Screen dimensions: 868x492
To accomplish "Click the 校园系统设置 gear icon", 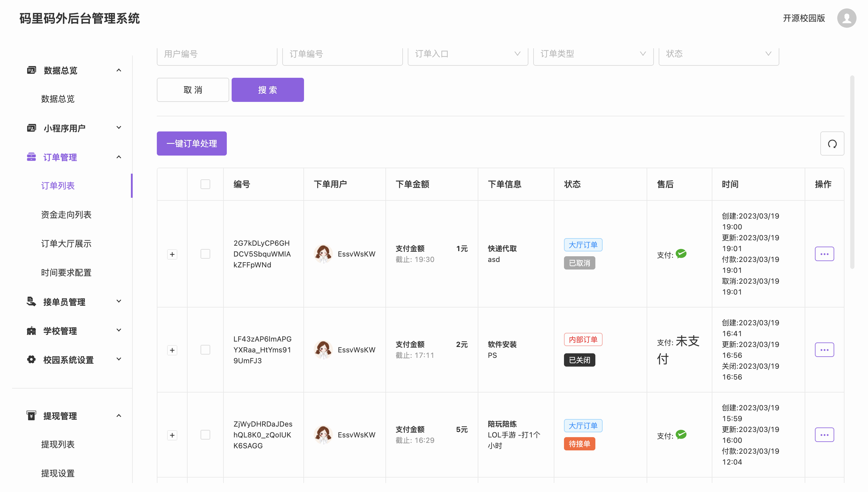I will [x=31, y=360].
